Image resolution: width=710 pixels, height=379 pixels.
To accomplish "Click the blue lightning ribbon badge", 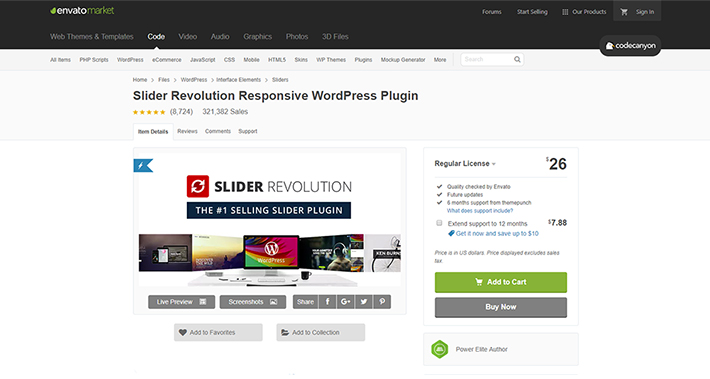I will click(x=143, y=166).
